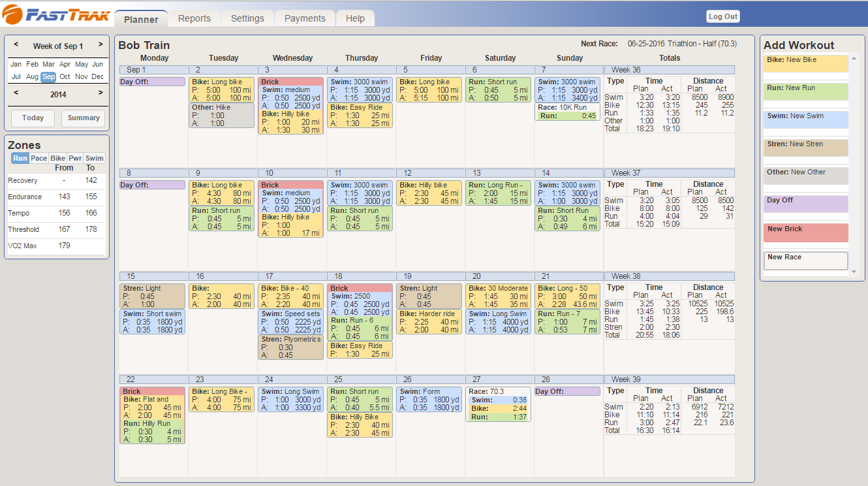Click the Today button
The width and height of the screenshot is (868, 486).
(33, 118)
